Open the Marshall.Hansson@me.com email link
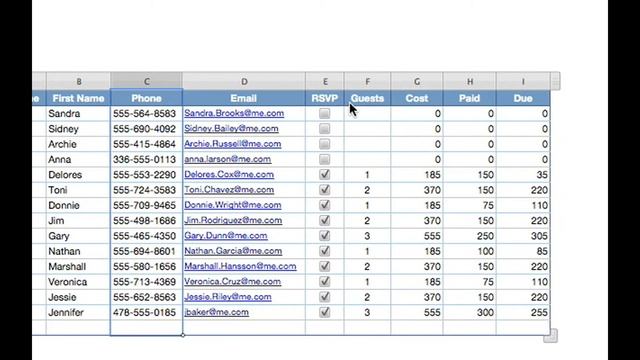This screenshot has width=640, height=360. coord(240,267)
